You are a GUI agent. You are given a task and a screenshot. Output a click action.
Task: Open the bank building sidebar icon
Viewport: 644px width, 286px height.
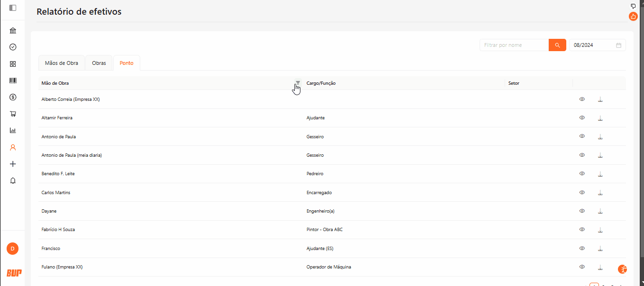point(13,31)
